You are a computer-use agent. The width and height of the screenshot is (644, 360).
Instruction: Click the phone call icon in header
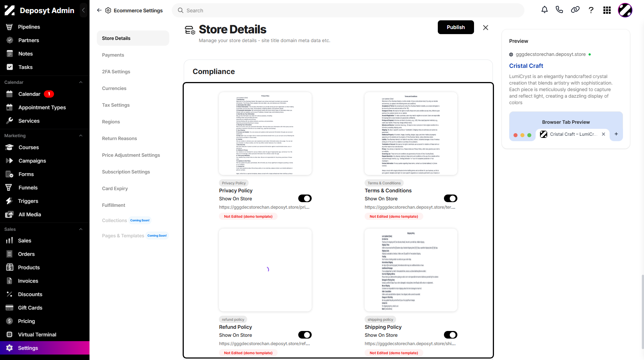(560, 10)
